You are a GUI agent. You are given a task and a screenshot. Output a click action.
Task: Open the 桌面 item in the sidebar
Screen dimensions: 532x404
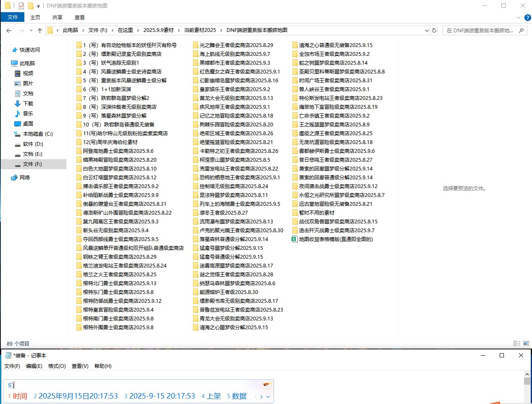27,123
